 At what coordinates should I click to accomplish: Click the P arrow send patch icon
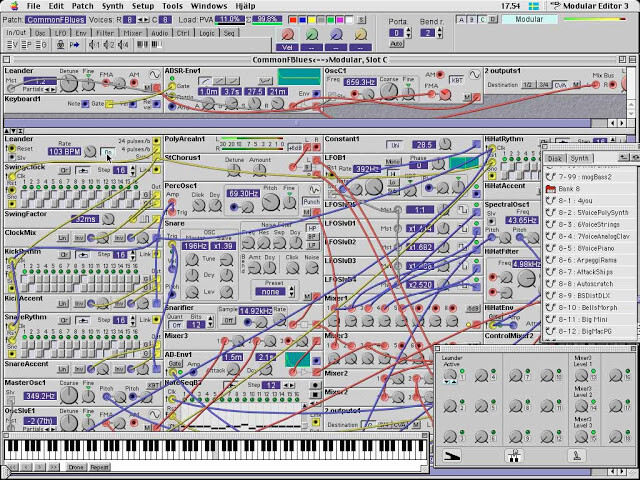(74, 45)
